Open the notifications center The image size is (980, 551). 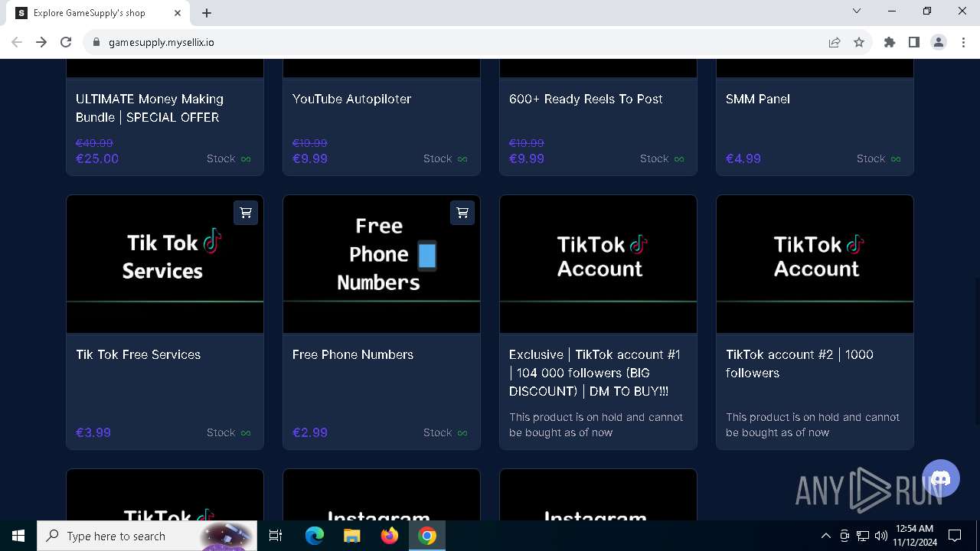pyautogui.click(x=955, y=536)
